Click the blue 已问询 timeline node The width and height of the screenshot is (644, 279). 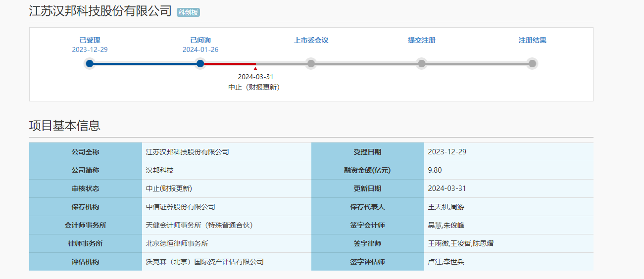click(200, 63)
